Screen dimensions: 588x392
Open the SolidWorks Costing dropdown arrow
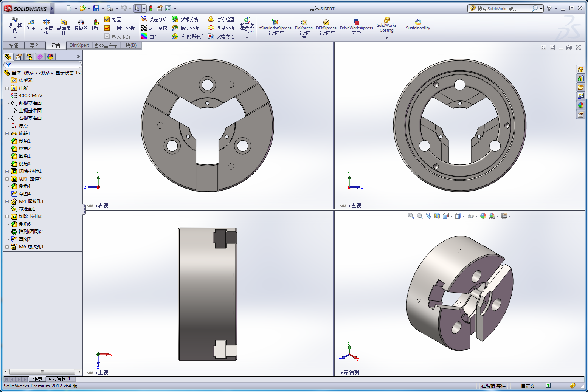point(386,38)
